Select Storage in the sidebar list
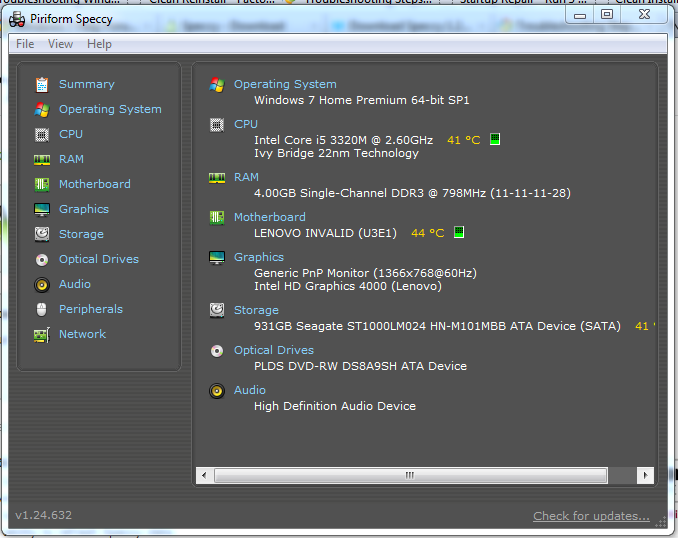 click(x=81, y=234)
